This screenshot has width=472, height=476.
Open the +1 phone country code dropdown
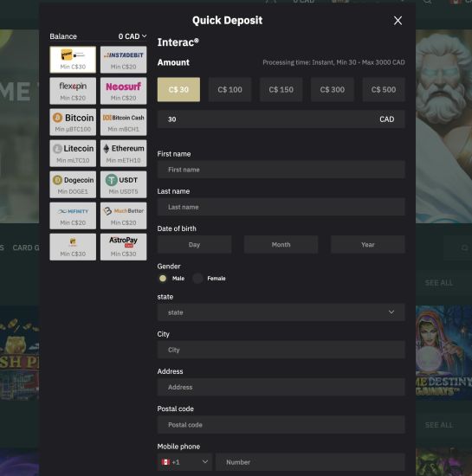184,462
